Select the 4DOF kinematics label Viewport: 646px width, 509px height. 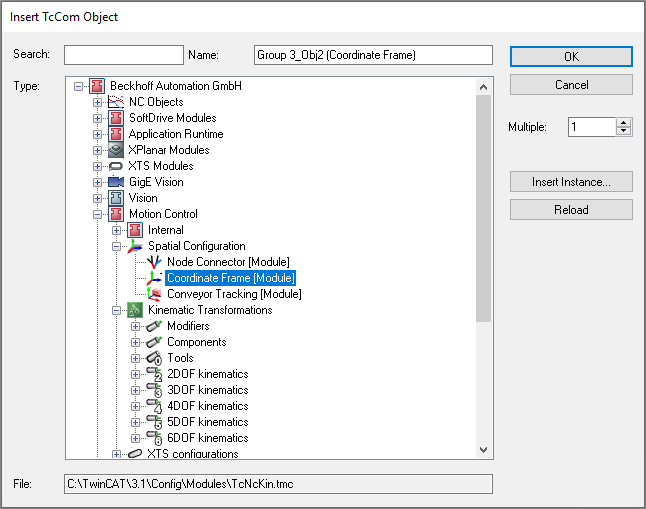tap(208, 406)
